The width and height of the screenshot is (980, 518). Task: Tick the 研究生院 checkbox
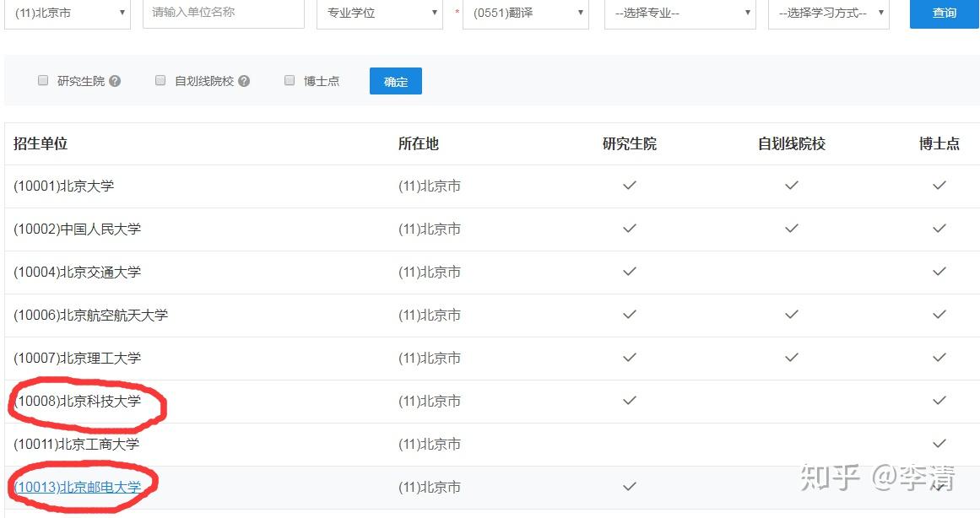click(43, 80)
